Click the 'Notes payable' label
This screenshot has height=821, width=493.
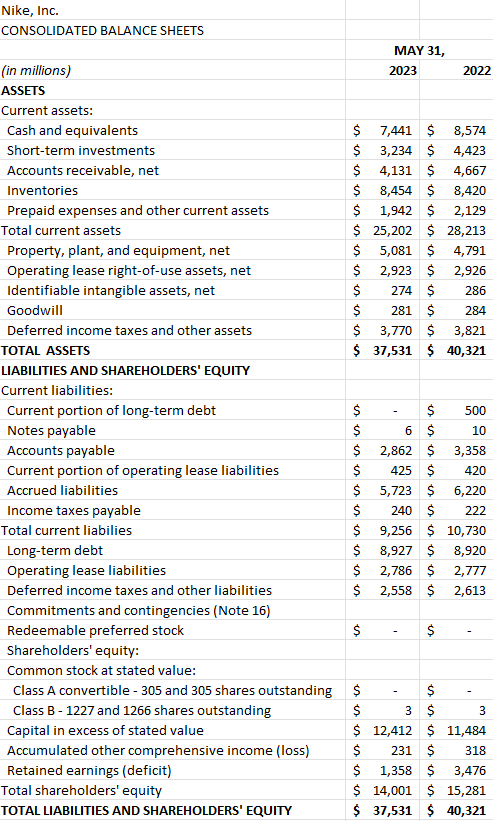point(51,430)
